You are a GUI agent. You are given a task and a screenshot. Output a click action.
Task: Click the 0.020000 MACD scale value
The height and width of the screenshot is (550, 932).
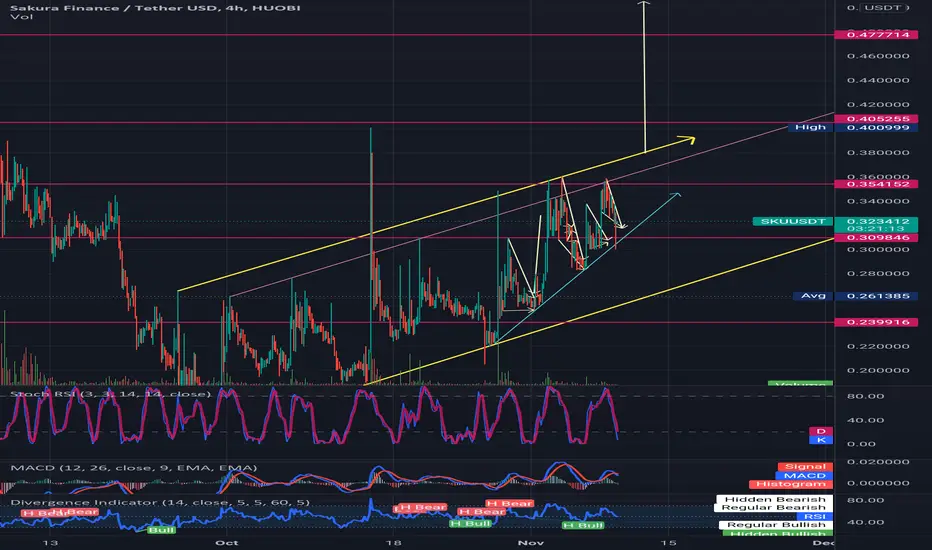pos(878,461)
